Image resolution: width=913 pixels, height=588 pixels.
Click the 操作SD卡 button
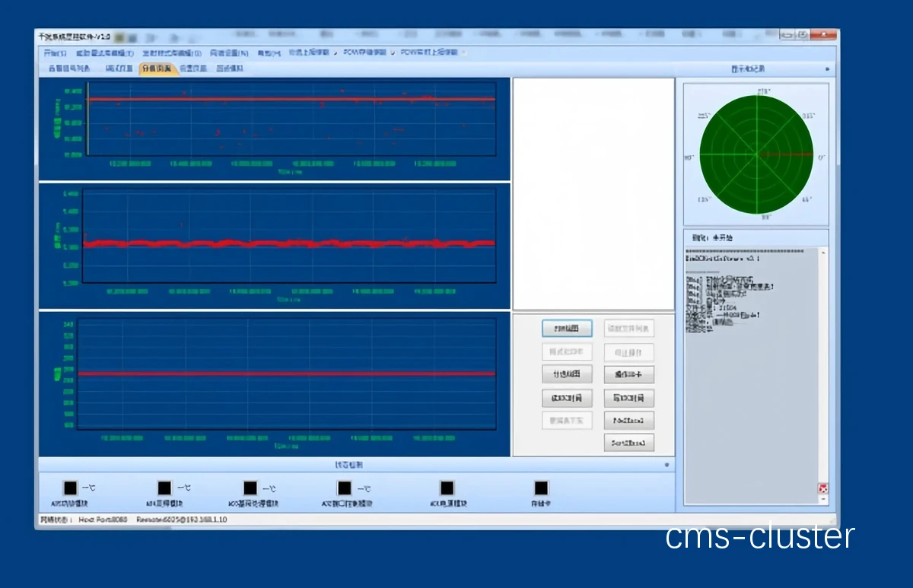click(629, 374)
